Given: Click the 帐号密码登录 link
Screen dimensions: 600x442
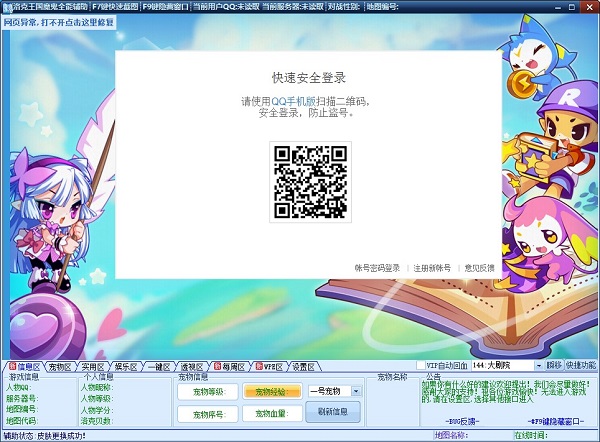Looking at the screenshot, I should tap(377, 268).
